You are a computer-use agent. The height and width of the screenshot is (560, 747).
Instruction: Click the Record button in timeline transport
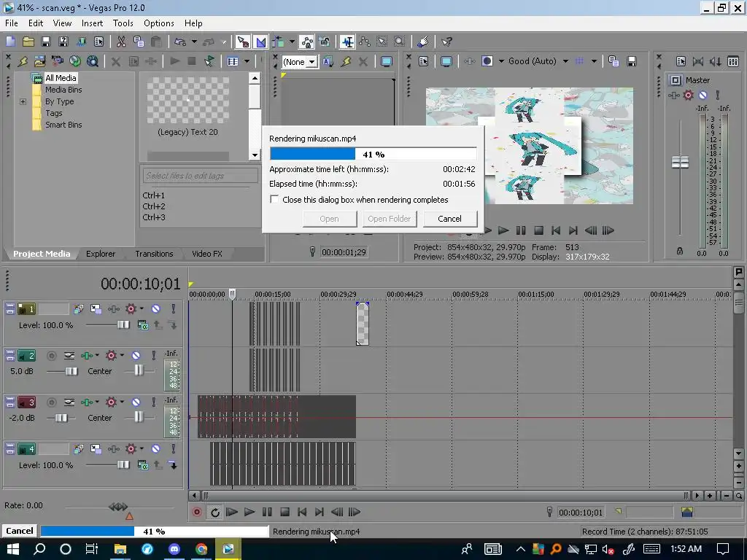(197, 512)
